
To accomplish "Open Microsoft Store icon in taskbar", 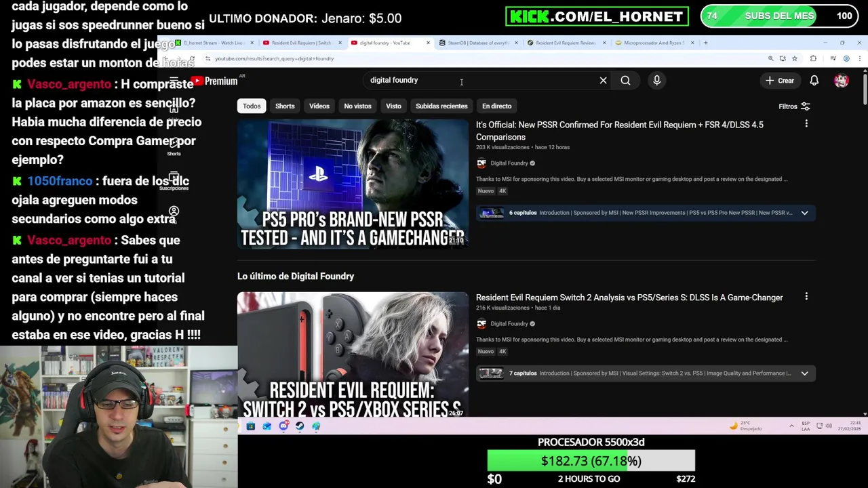I will coord(250,426).
